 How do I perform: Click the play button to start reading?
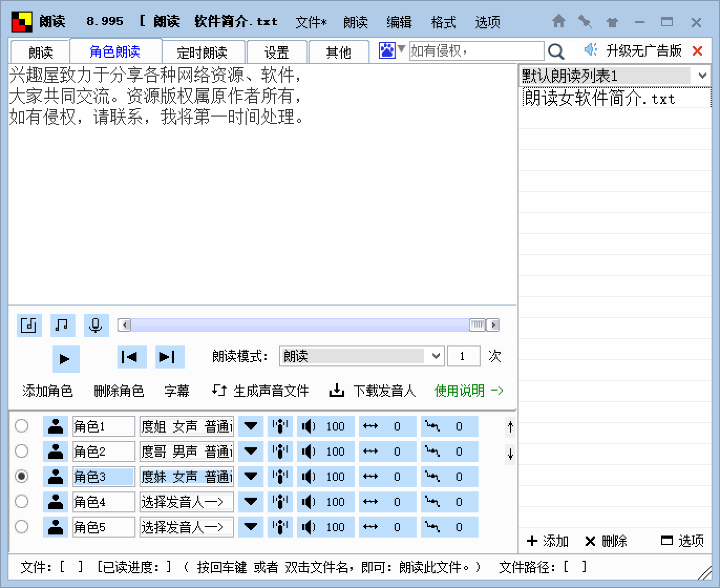[x=65, y=359]
